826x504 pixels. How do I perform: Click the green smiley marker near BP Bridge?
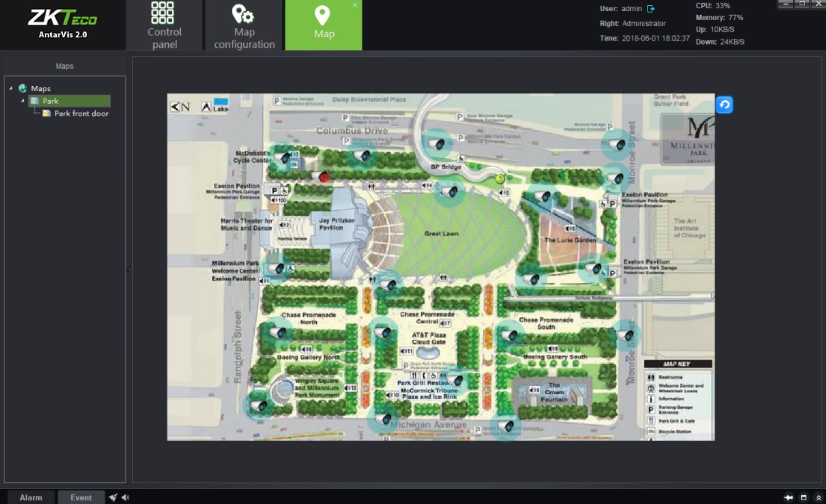coord(500,179)
